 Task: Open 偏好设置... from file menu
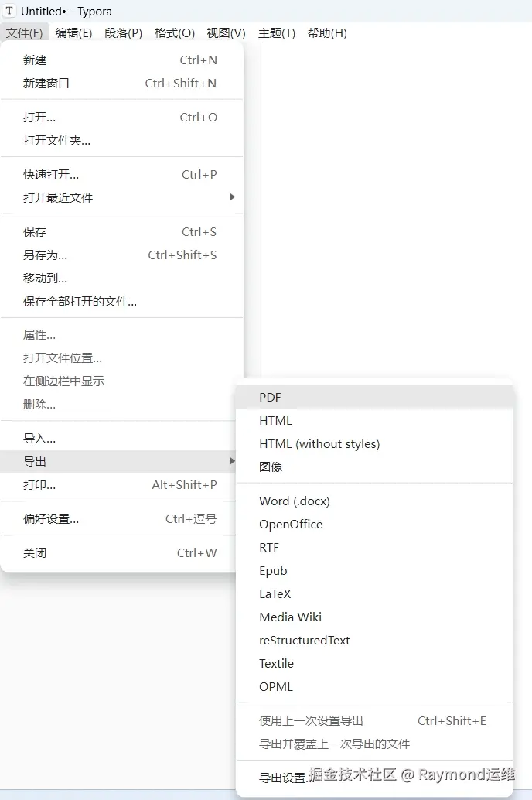pyautogui.click(x=51, y=519)
